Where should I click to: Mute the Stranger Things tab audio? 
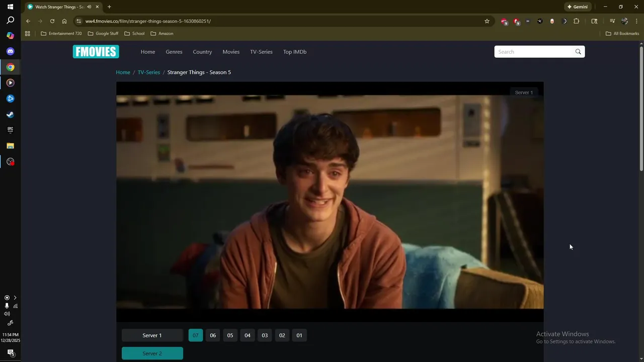pyautogui.click(x=89, y=7)
